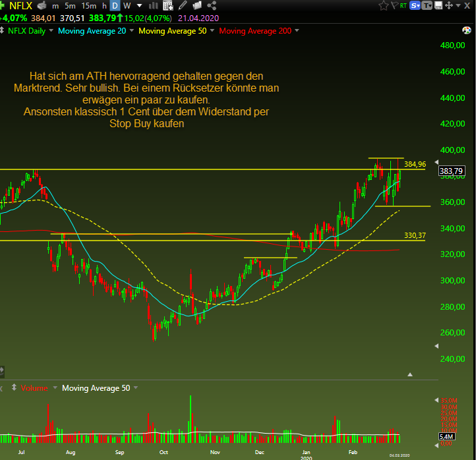Click the calendar add-indicator icon

[168, 5]
